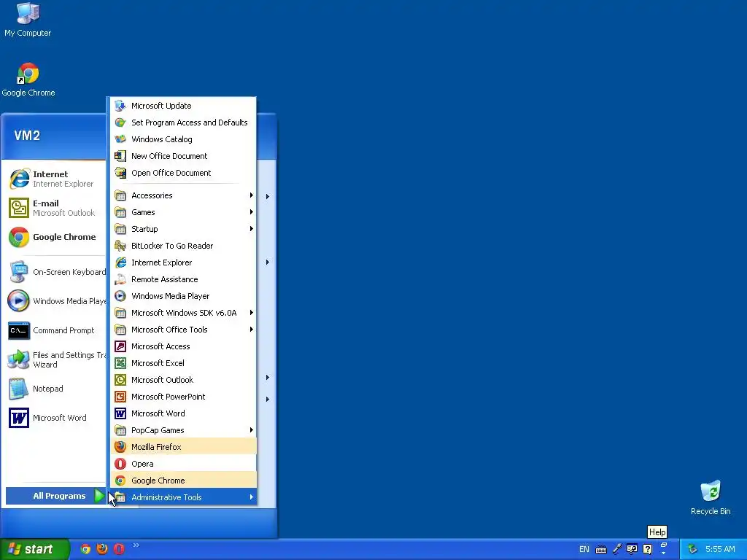Click Set Program Access and Defaults icon
Image resolution: width=747 pixels, height=560 pixels.
tap(120, 122)
